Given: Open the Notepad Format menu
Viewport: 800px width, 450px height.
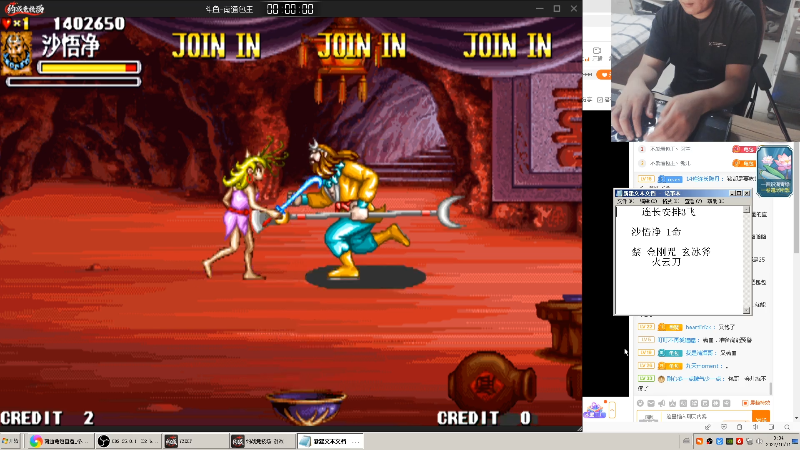Looking at the screenshot, I should tap(670, 202).
